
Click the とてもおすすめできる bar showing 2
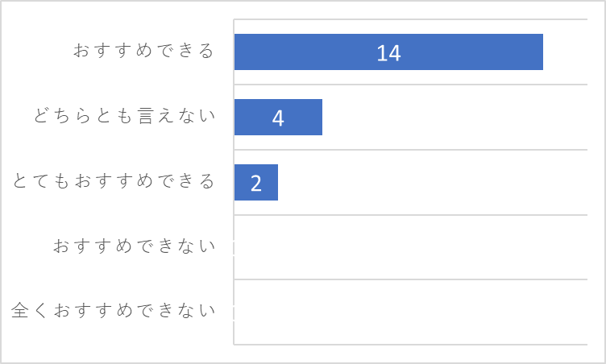255,182
